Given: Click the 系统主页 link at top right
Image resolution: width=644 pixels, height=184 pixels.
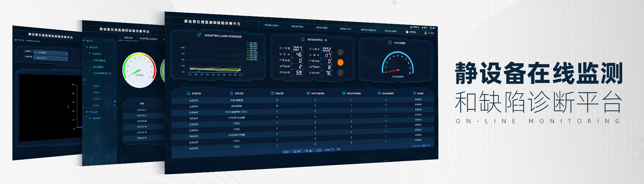Looking at the screenshot, I should 415,27.
